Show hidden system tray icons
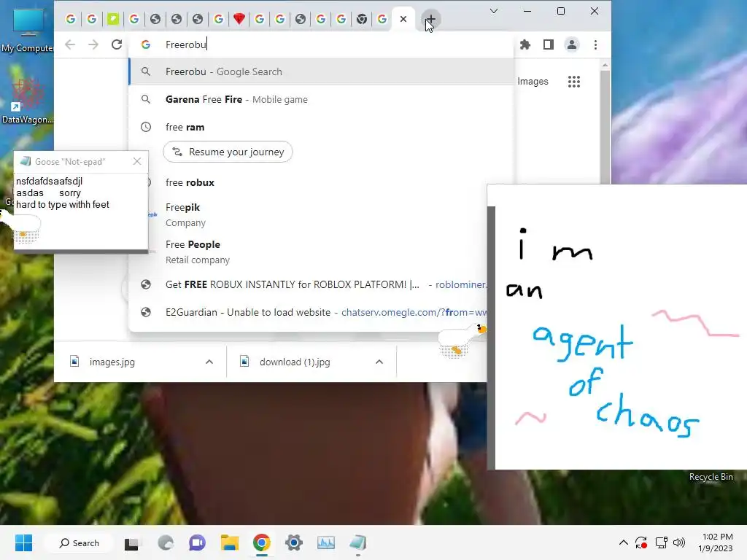This screenshot has width=747, height=560. pyautogui.click(x=623, y=542)
